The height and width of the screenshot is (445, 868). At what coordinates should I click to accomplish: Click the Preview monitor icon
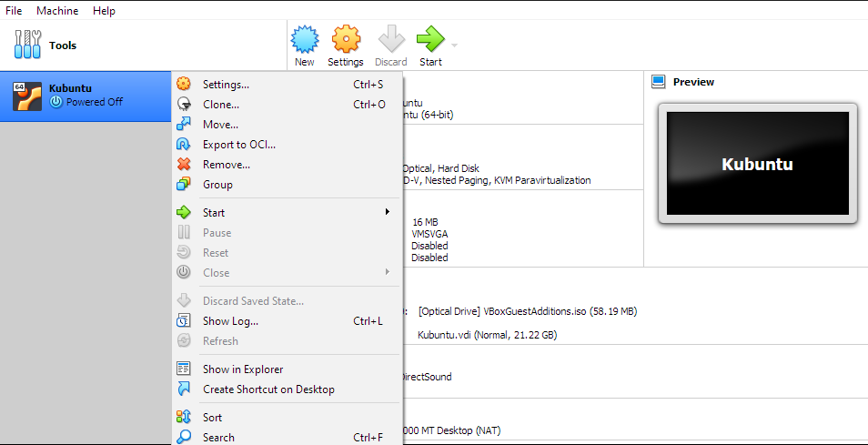tap(658, 82)
